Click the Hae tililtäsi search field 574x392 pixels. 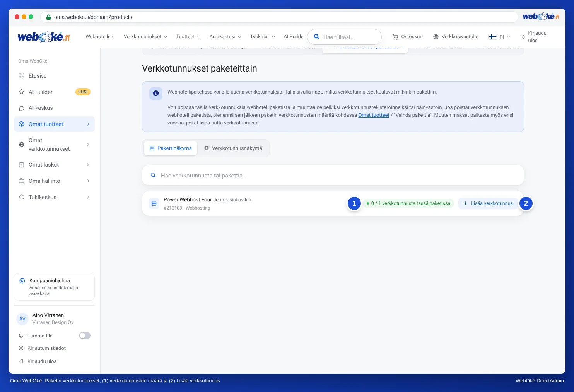pos(344,37)
